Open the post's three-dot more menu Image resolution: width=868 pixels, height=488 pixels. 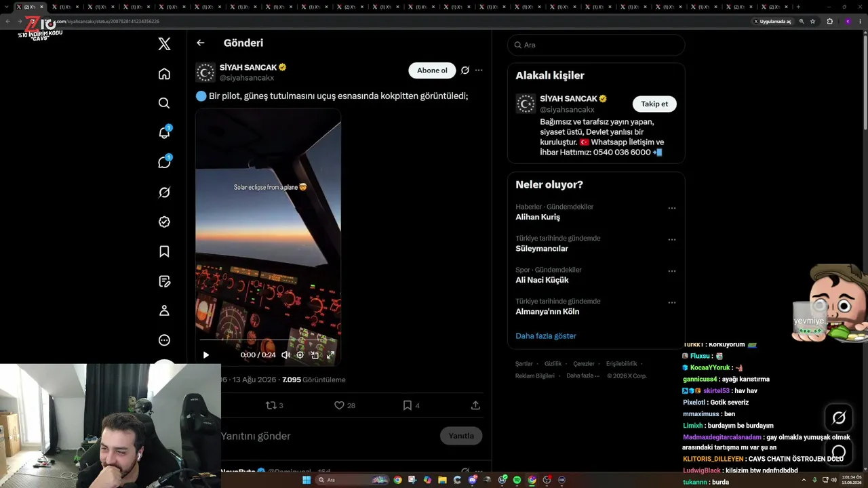pos(479,70)
